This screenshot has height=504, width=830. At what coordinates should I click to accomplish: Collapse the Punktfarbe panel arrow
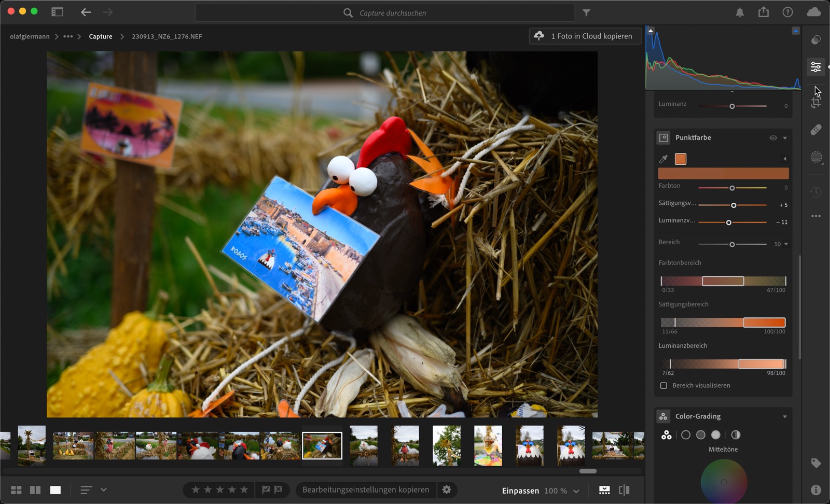coord(785,138)
